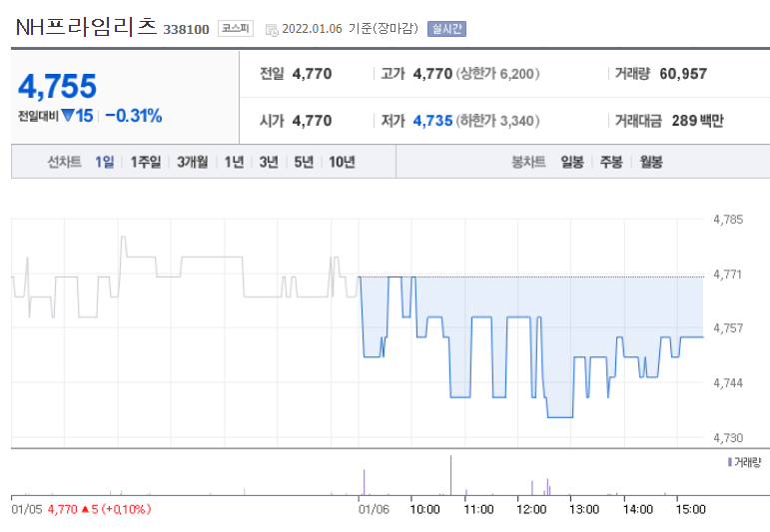
Task: Select the 1일 line chart tab
Action: pos(105,162)
